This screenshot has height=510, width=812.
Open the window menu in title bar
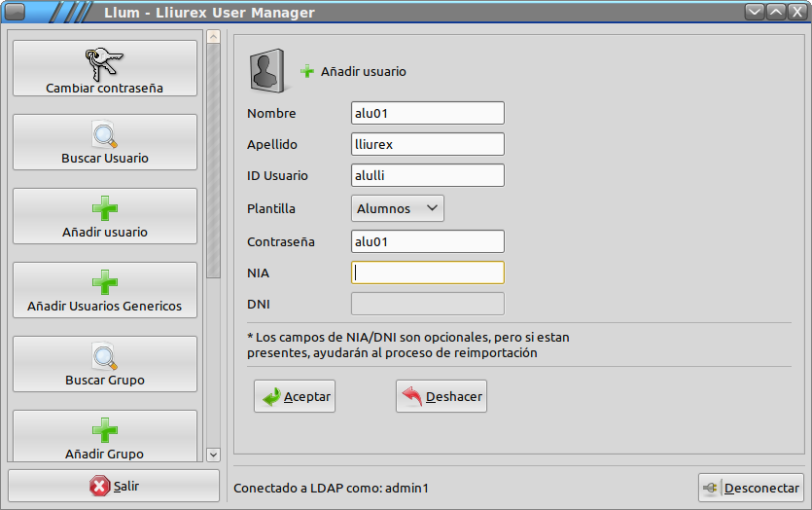pos(16,13)
